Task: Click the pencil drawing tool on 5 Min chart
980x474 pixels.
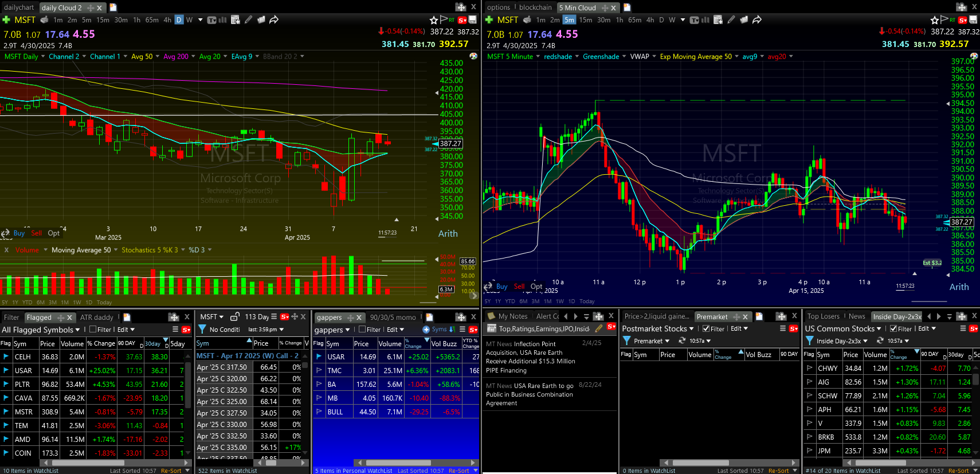Action: coord(731,19)
